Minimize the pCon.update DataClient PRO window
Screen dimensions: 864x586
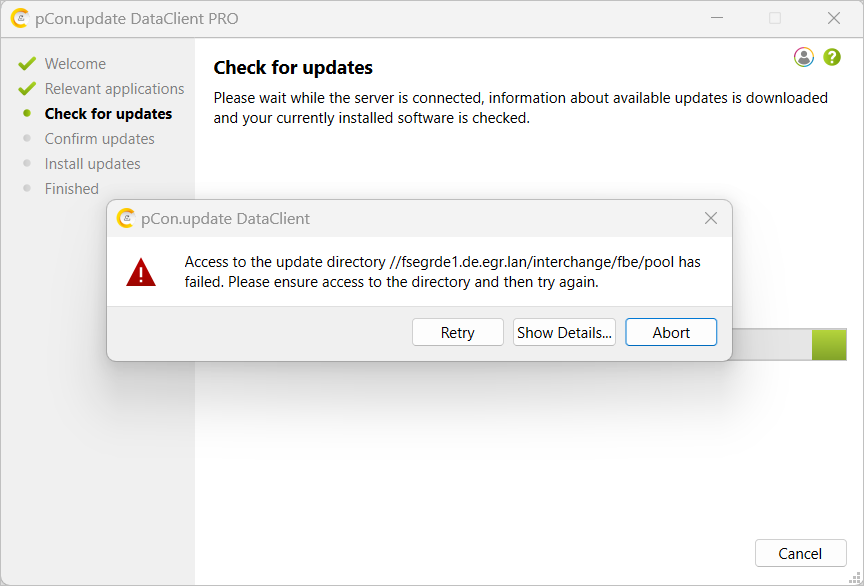pyautogui.click(x=717, y=18)
